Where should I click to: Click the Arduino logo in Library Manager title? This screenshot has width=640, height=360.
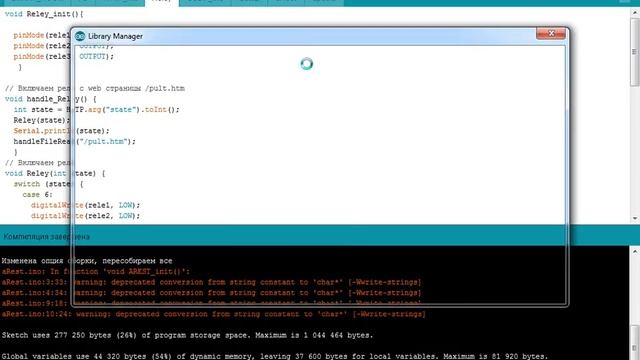80,36
